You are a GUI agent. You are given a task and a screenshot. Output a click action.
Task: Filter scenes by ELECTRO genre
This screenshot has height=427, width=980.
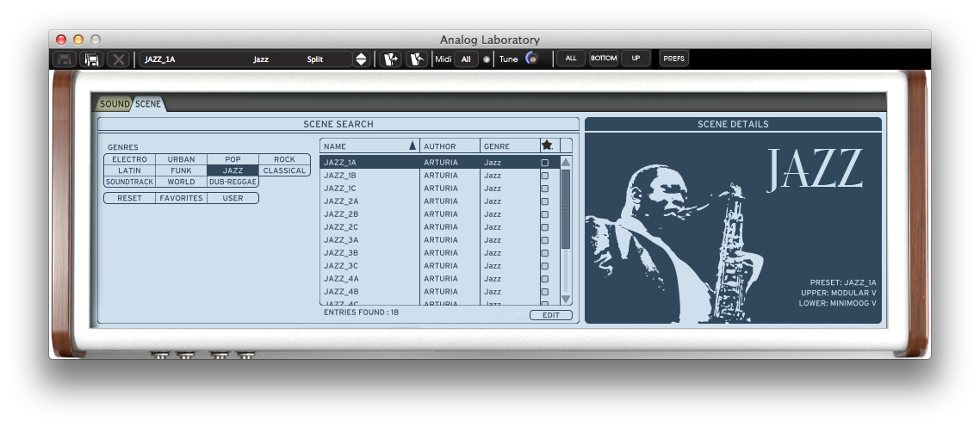(x=129, y=159)
